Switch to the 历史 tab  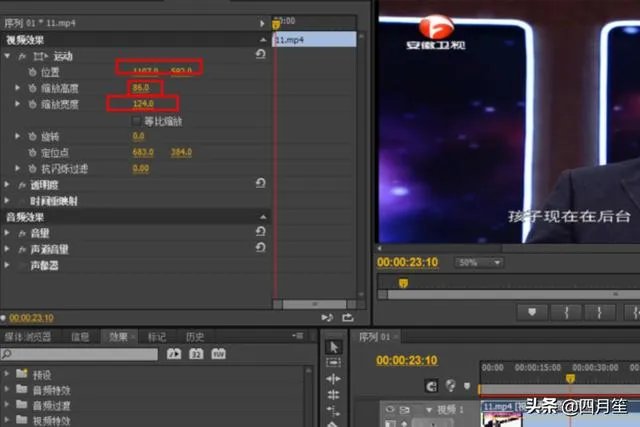[195, 337]
